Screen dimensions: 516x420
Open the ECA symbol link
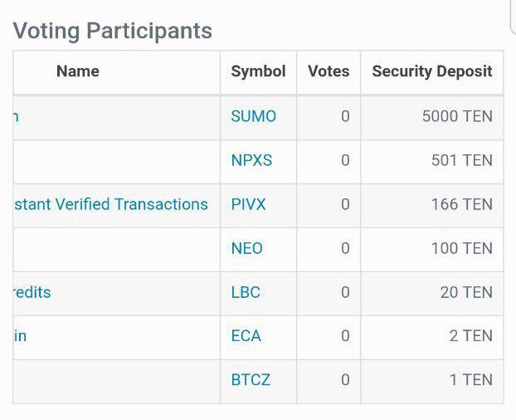246,336
